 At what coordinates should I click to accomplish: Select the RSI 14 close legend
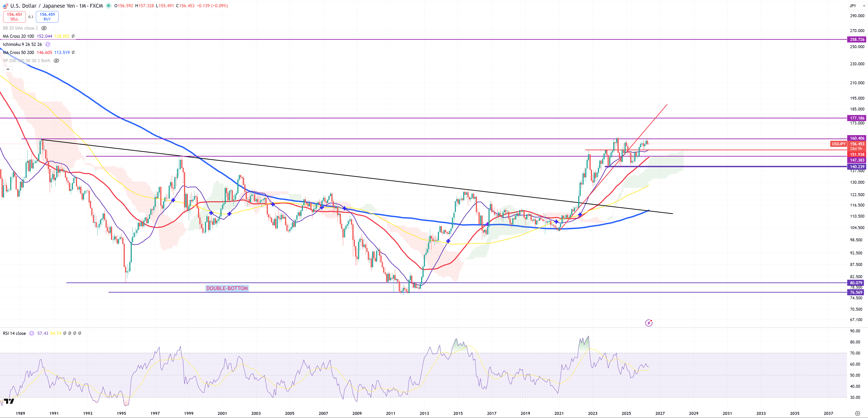click(14, 333)
